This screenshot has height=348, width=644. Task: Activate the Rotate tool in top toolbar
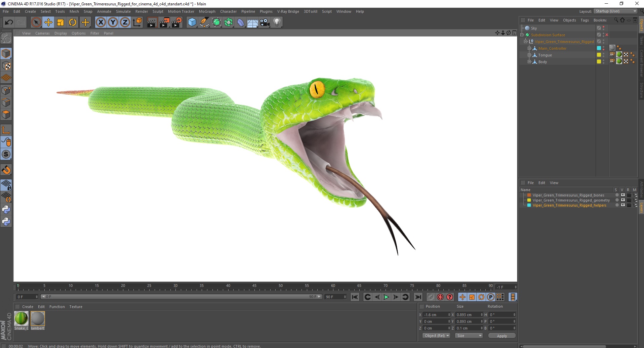pos(73,23)
